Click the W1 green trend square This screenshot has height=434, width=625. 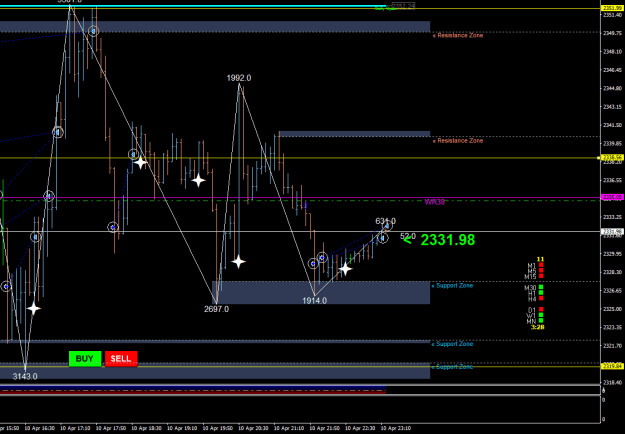point(541,315)
